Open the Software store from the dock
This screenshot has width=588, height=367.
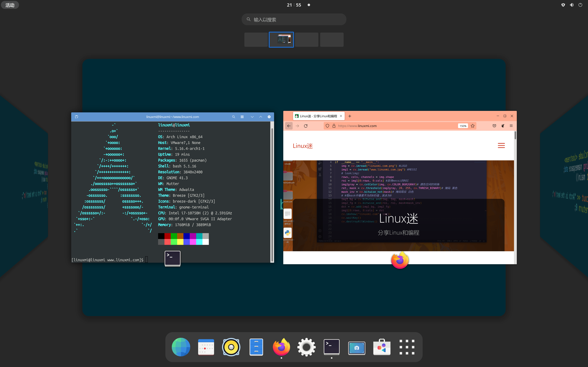[x=381, y=347]
